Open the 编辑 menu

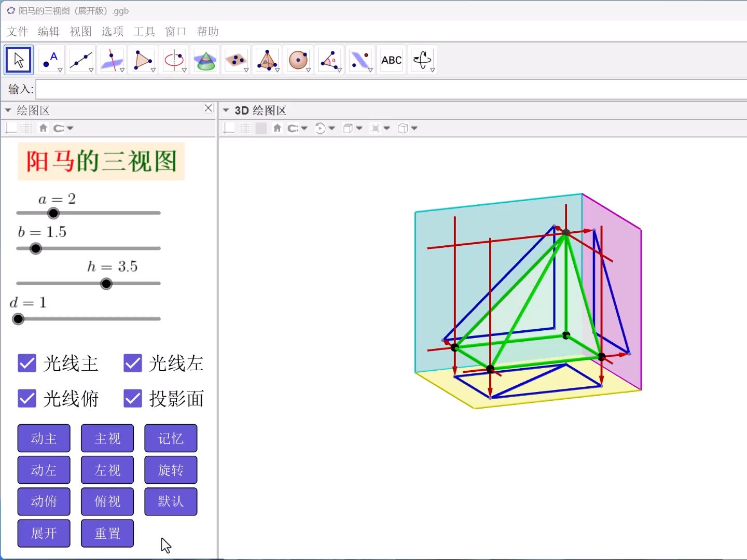[x=49, y=32]
